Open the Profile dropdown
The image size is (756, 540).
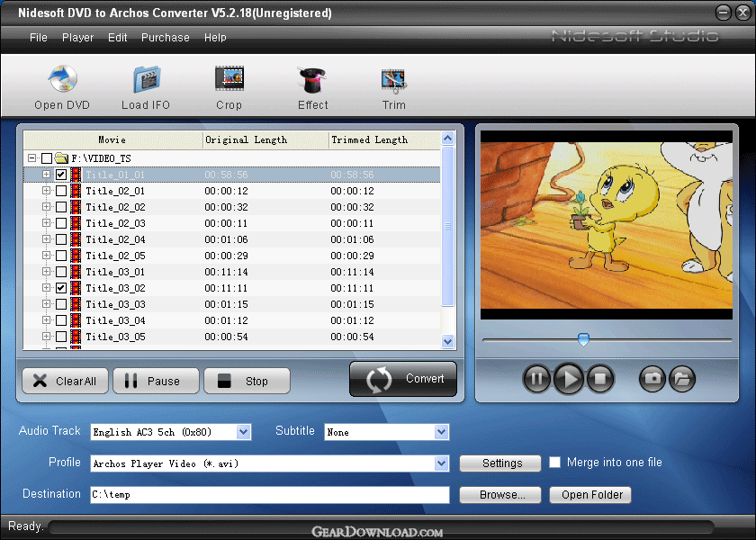tap(441, 463)
